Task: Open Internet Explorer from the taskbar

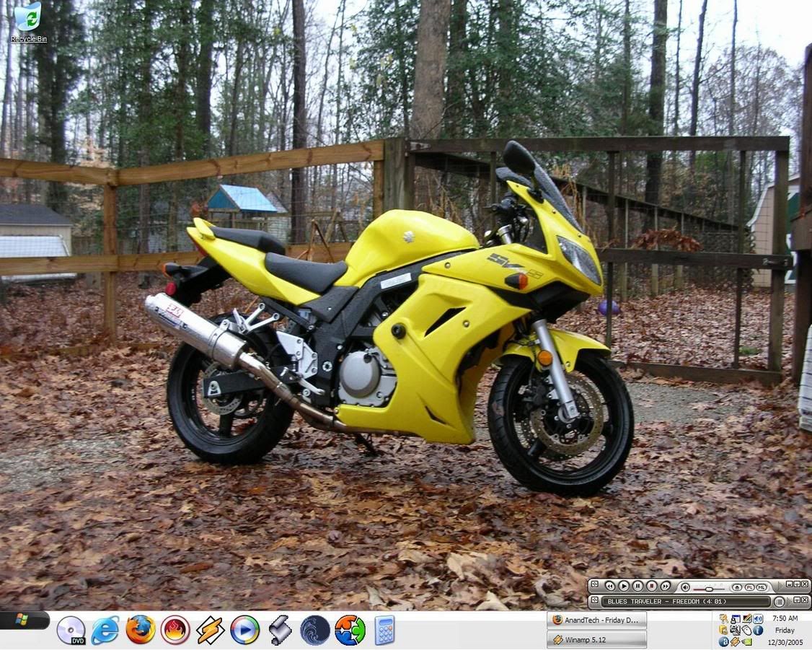Action: coord(105,630)
